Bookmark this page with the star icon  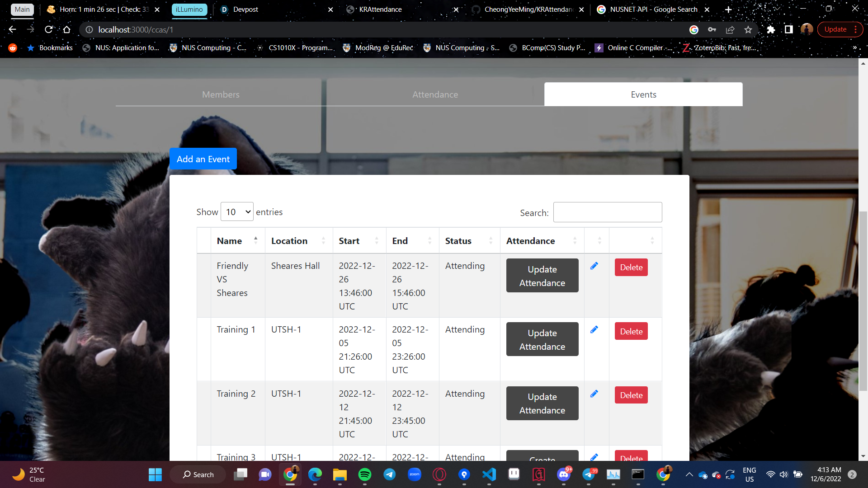click(748, 29)
